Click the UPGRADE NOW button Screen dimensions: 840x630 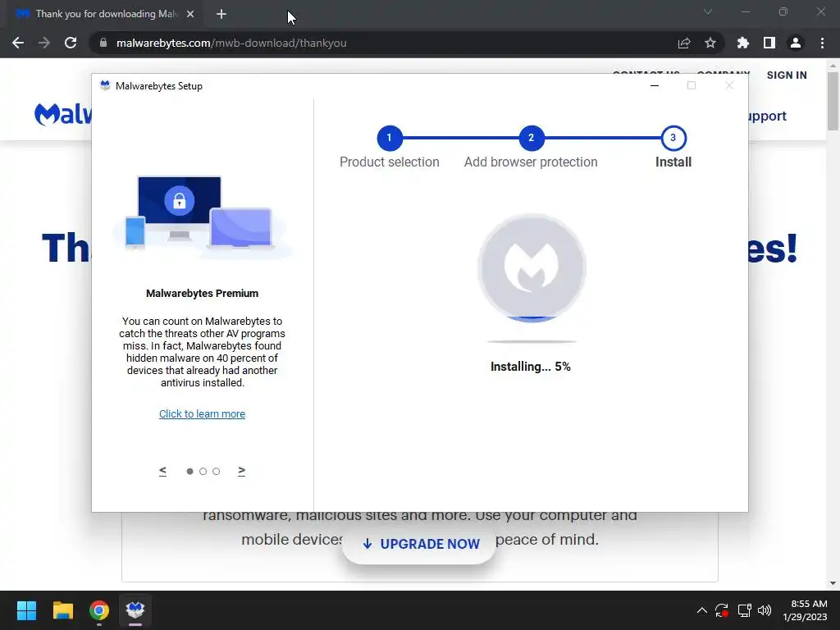(x=419, y=544)
